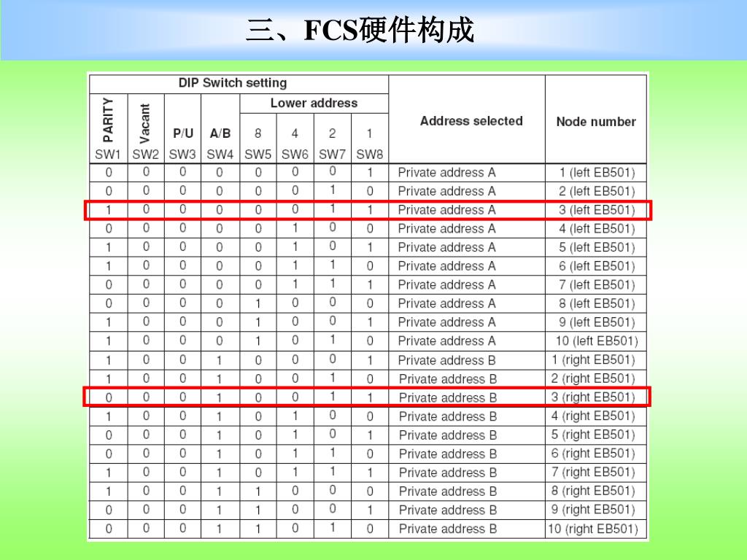Click 'Private address B' in node 3 right row
This screenshot has height=560, width=747.
coord(448,397)
